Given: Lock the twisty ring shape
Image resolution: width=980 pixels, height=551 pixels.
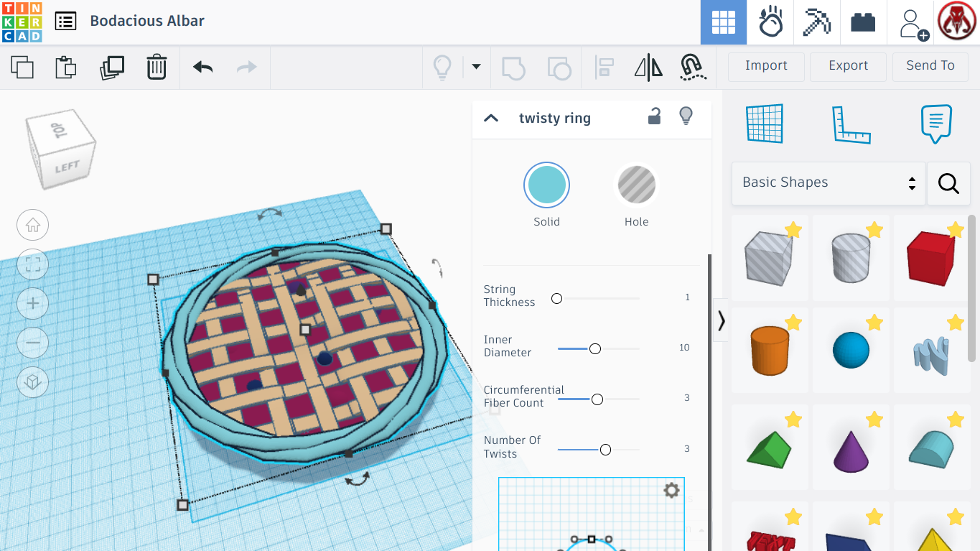Looking at the screenshot, I should [x=654, y=117].
